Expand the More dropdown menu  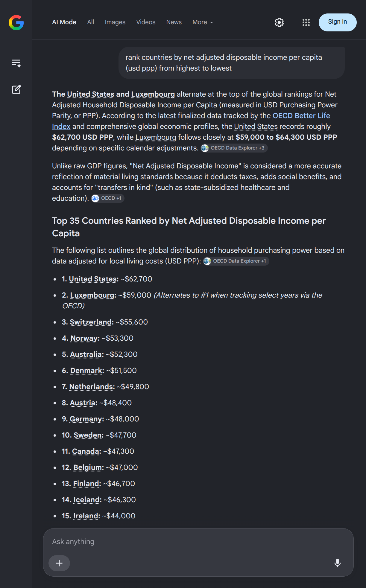point(203,22)
